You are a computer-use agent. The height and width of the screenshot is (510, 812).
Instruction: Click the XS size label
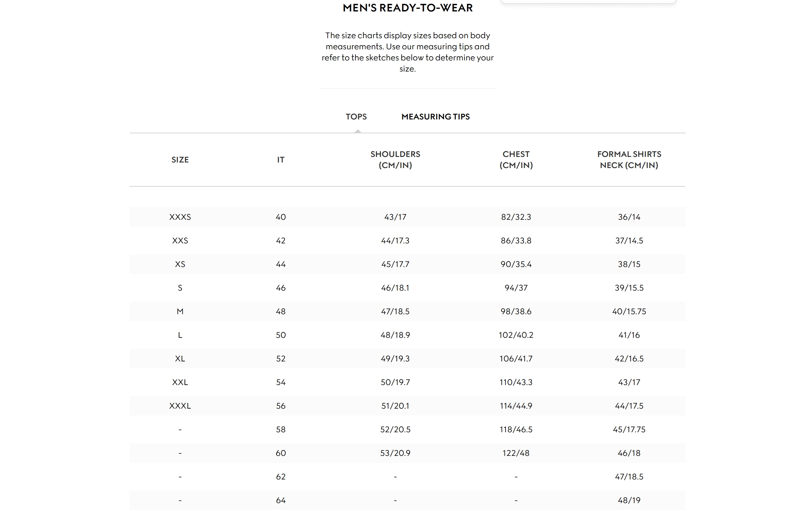point(180,264)
